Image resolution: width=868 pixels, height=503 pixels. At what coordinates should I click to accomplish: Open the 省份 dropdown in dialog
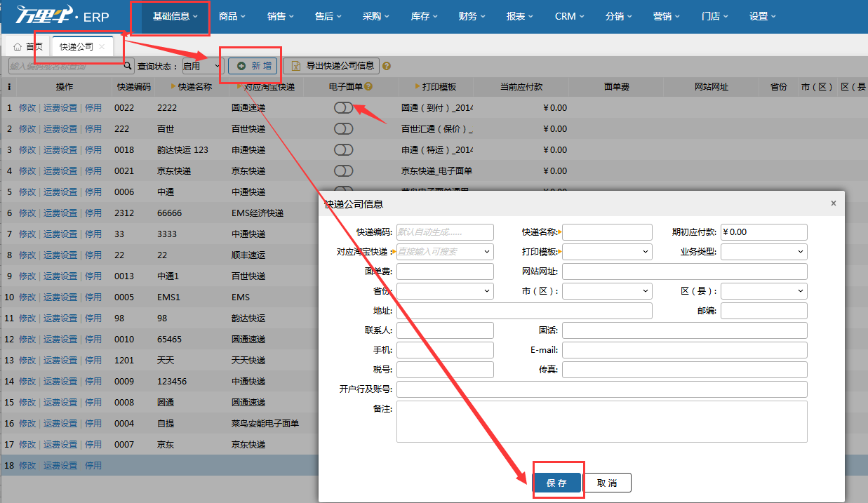(x=445, y=290)
